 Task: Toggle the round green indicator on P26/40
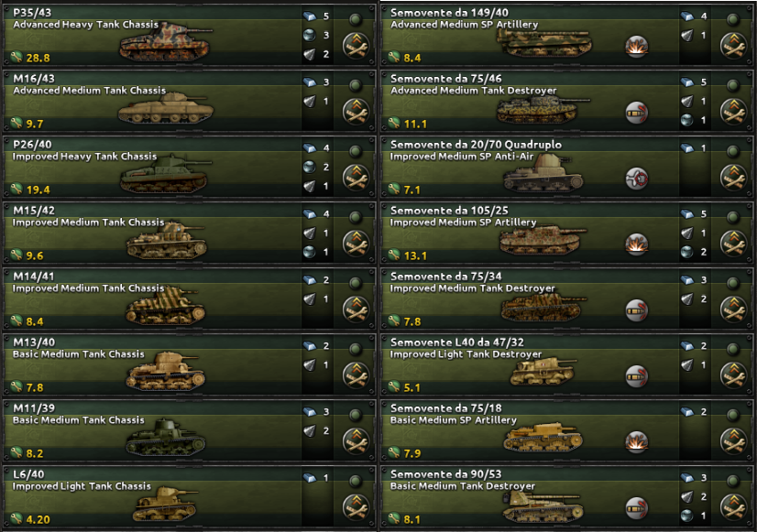click(x=356, y=151)
